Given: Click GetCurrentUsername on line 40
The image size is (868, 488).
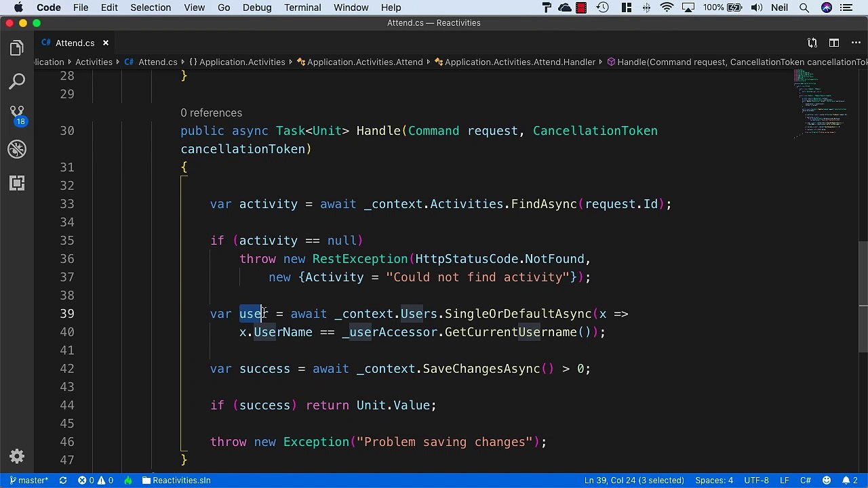Looking at the screenshot, I should click(x=511, y=332).
